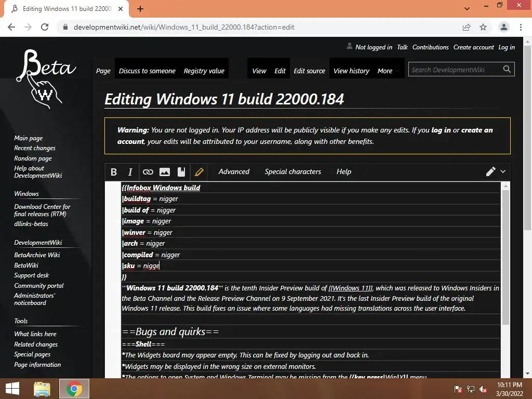Open Page information under Tools

click(37, 364)
